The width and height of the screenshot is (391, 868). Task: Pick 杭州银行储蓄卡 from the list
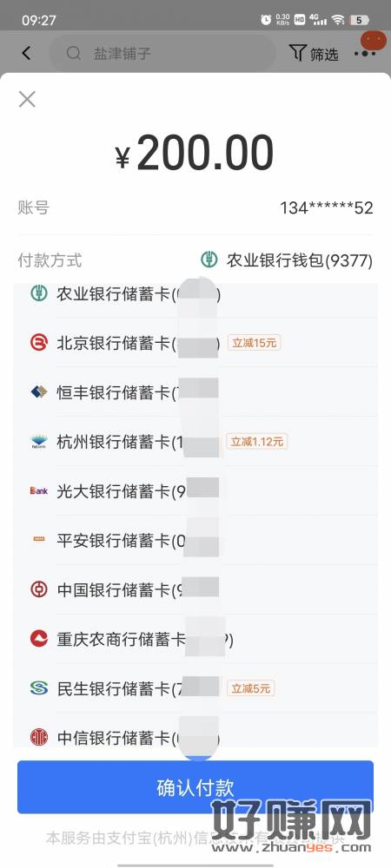click(195, 442)
